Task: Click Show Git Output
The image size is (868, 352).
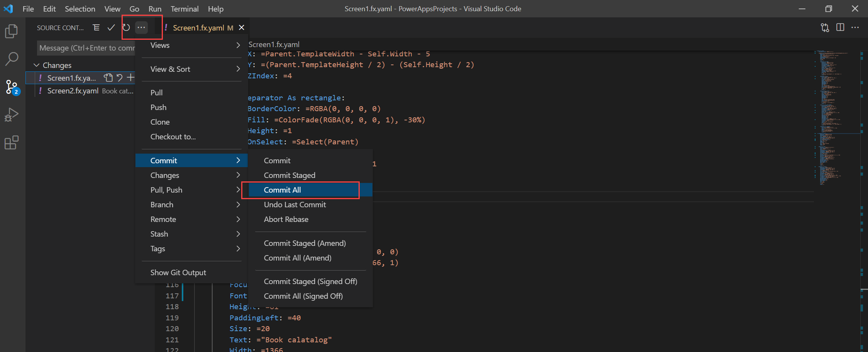Action: [178, 272]
